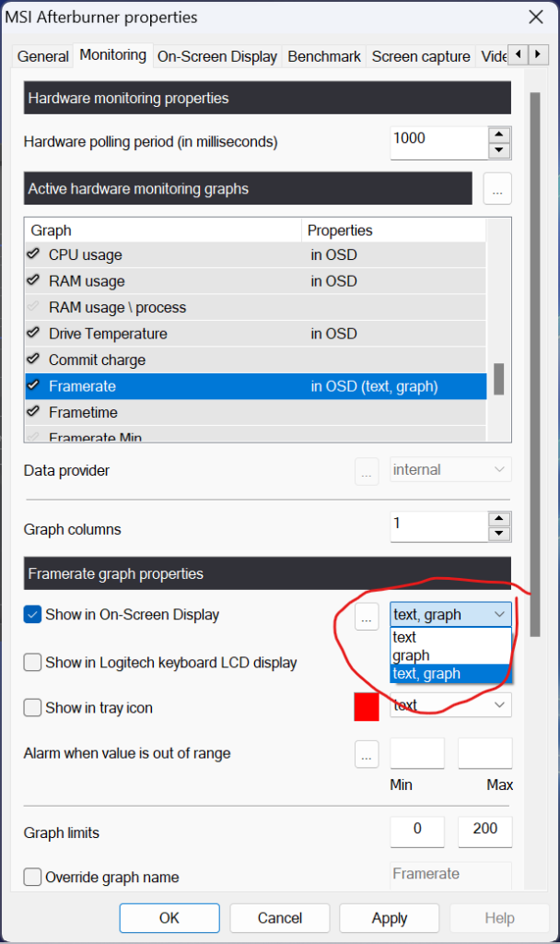Open the Screen capture tab
The width and height of the screenshot is (560, 944).
421,56
